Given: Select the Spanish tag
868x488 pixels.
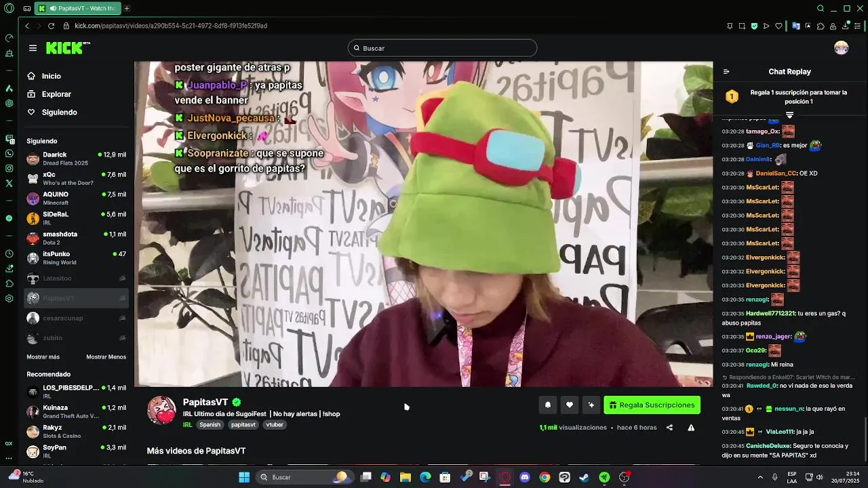Looking at the screenshot, I should pos(210,425).
